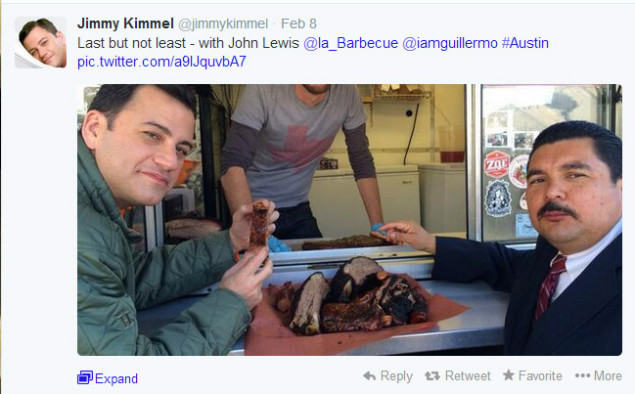
Task: Open the pic.twitter.com/a9lJquvbA7 link
Action: [x=162, y=62]
